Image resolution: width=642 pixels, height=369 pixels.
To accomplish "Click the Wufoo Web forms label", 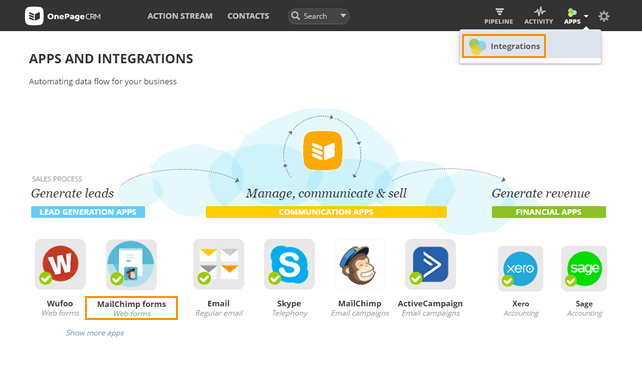I will point(60,308).
